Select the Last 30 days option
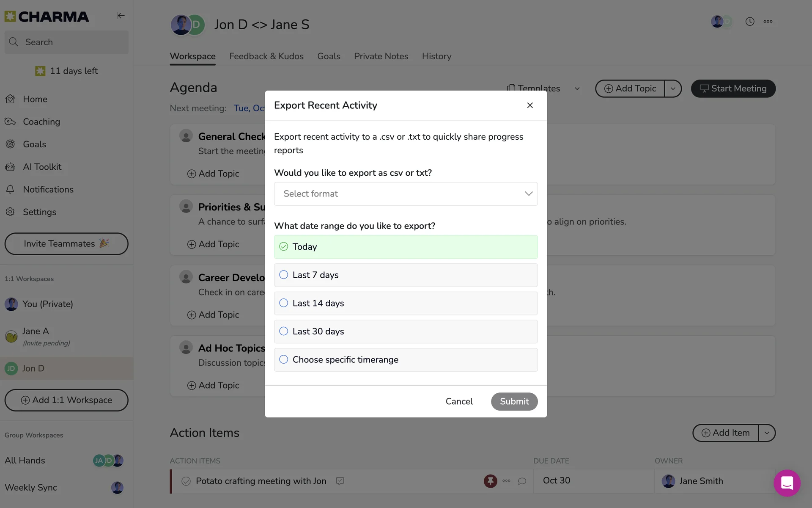The width and height of the screenshot is (812, 508). [x=284, y=331]
